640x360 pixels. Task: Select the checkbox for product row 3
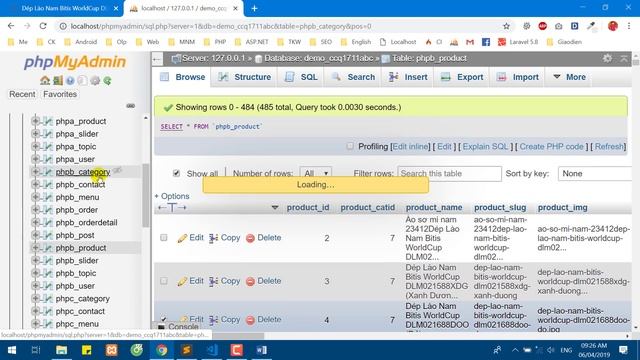coord(164,281)
